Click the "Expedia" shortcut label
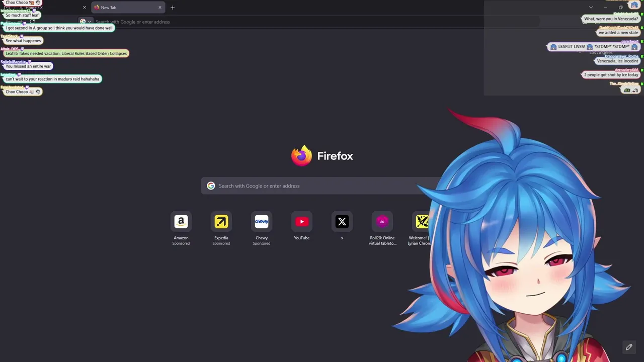Viewport: 644px width, 362px height. [x=221, y=238]
